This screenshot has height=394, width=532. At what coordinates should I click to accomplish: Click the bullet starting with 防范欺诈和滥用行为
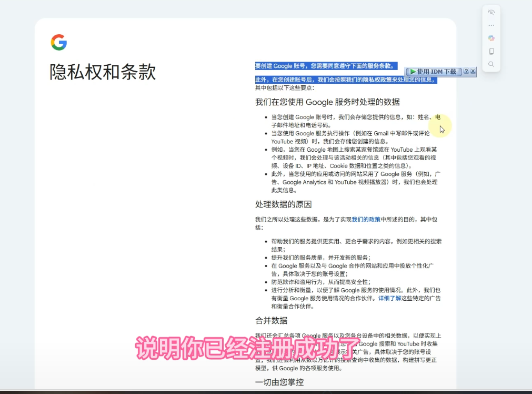coord(317,282)
